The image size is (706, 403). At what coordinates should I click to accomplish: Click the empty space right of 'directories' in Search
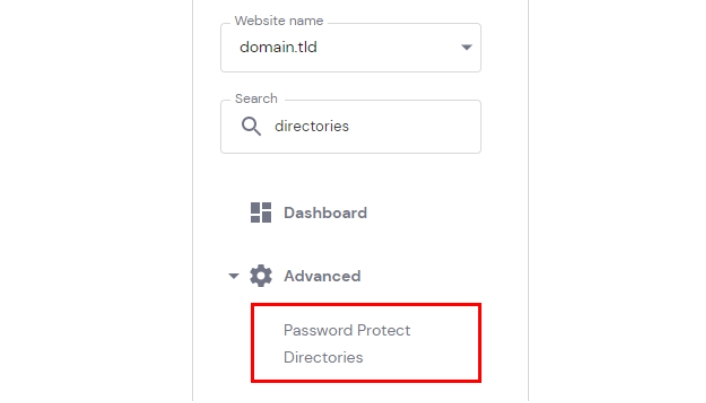pyautogui.click(x=420, y=127)
